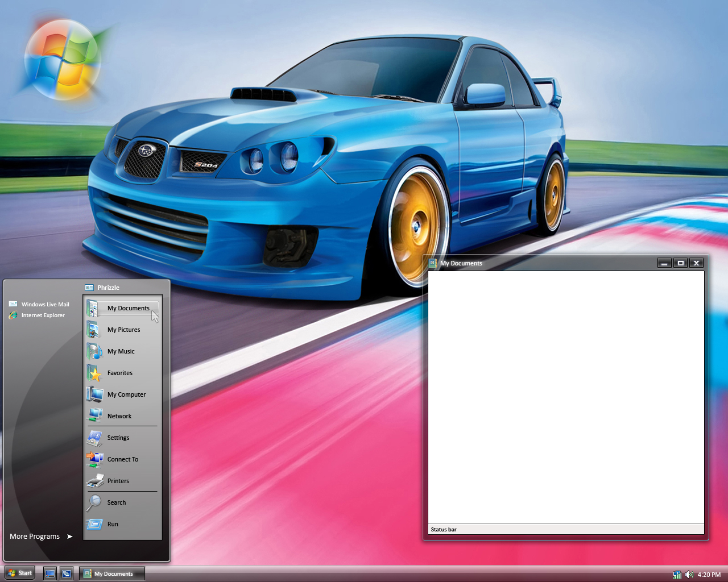The image size is (728, 582).
Task: Open the My Documents folder icon in start menu
Action: (93, 308)
